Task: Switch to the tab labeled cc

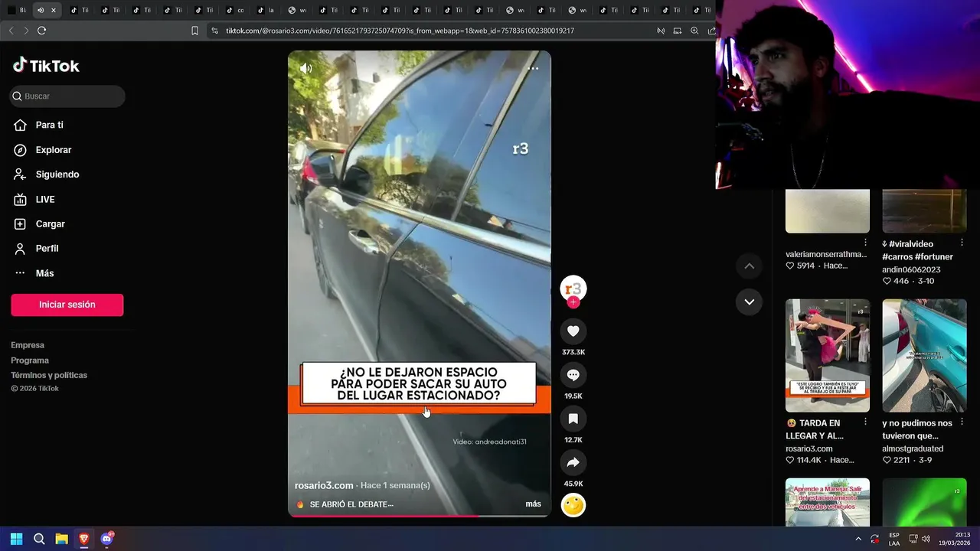Action: [234, 10]
